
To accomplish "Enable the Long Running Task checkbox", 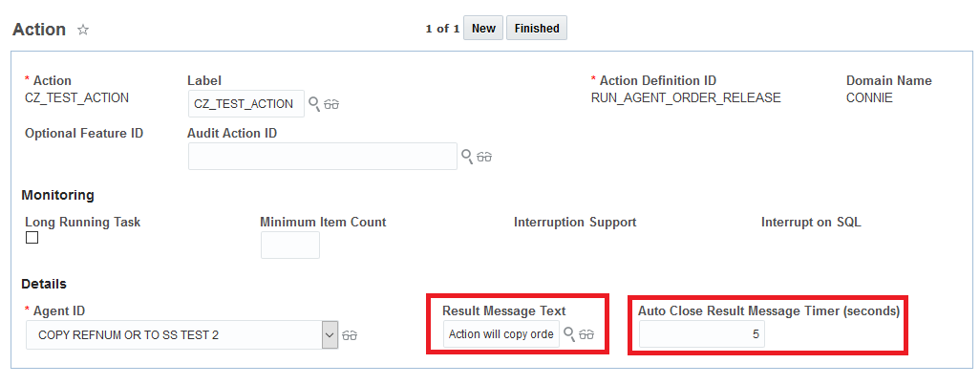I will click(x=32, y=238).
